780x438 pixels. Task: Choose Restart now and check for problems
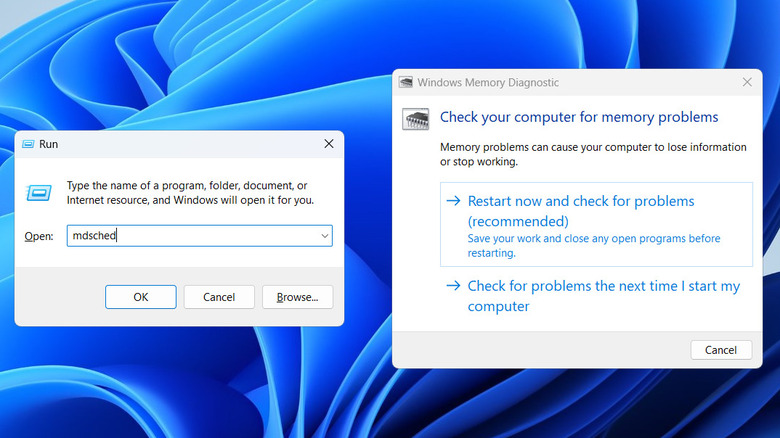pos(596,224)
